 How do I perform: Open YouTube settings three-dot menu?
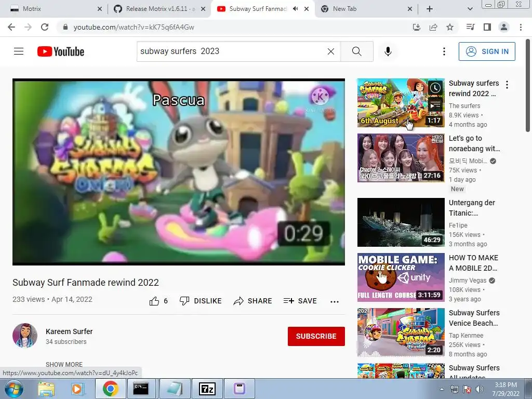click(444, 51)
